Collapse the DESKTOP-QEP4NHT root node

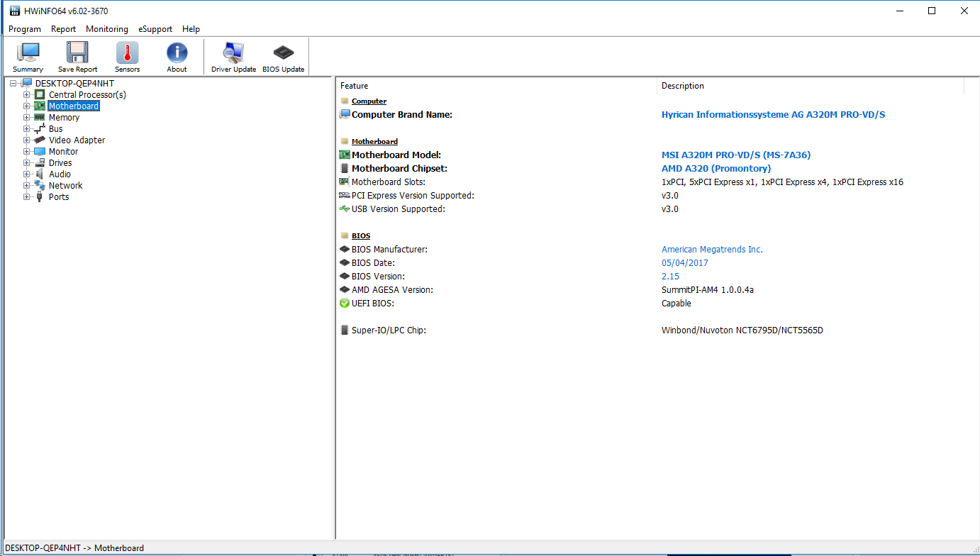click(x=13, y=84)
